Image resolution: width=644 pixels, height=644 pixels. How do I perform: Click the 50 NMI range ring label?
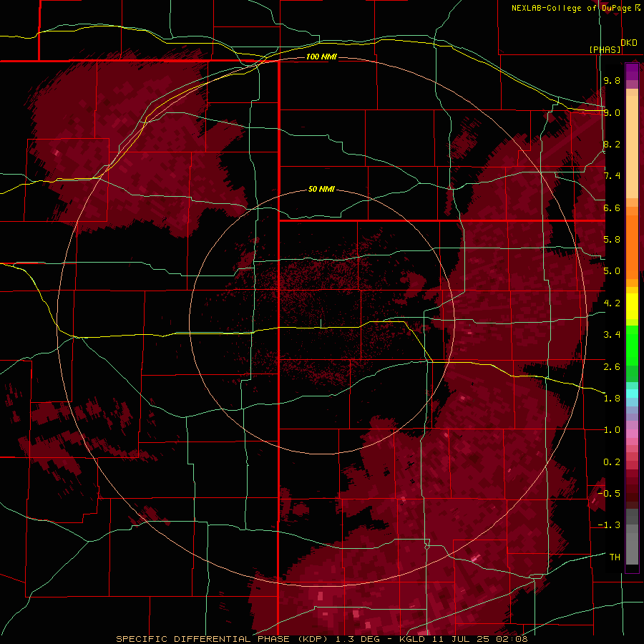[321, 189]
